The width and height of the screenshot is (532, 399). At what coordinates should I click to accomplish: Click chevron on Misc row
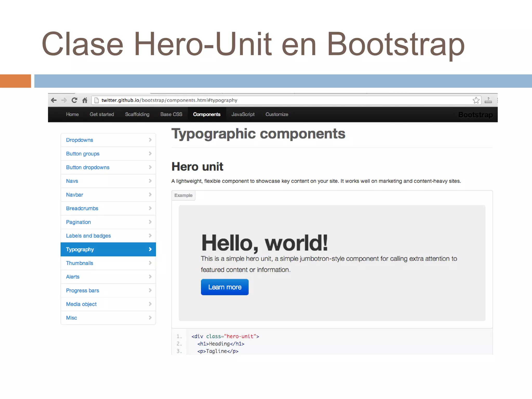coord(150,318)
